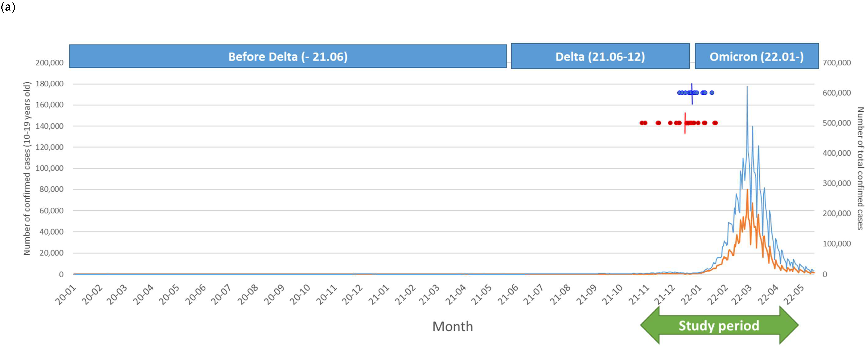Click the highest peak of the blue line
868x348 pixels.
tap(747, 88)
